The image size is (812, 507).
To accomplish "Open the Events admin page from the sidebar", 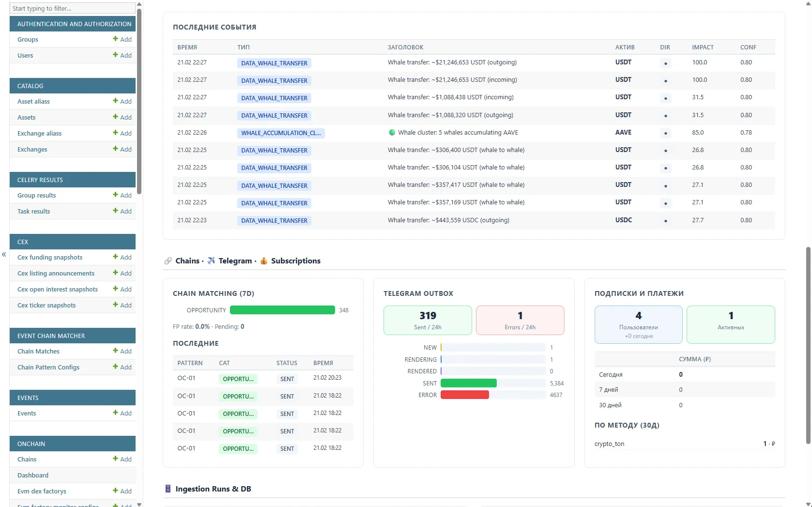I will pos(26,413).
